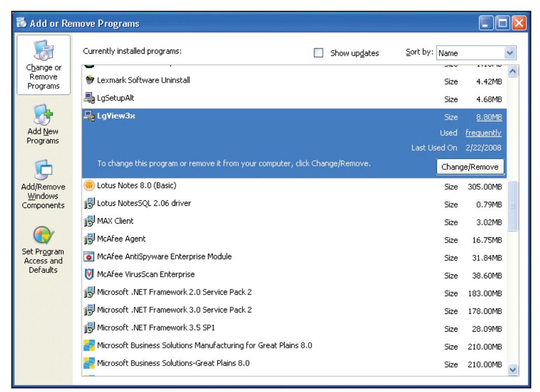Click the 38.60MB size value

487,276
